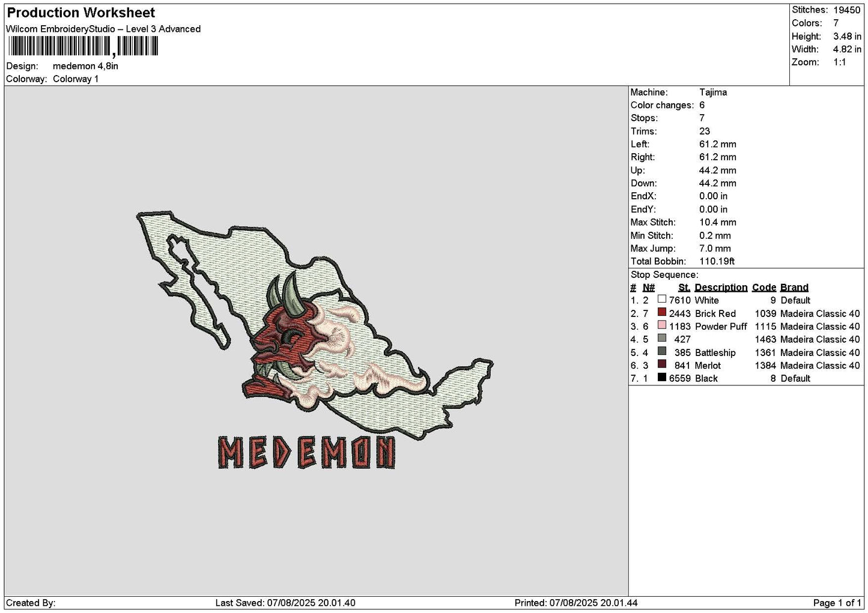Click the 'Code' column header
The image size is (868, 613).
pos(764,288)
